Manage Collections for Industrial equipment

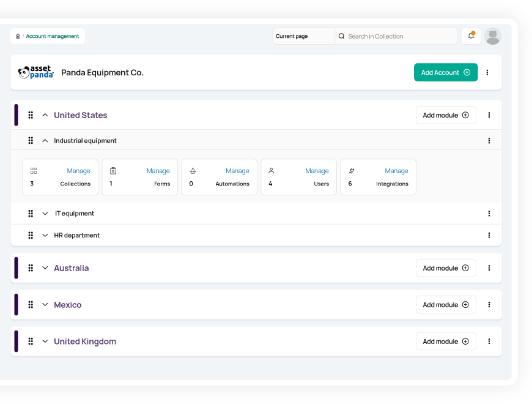78,171
